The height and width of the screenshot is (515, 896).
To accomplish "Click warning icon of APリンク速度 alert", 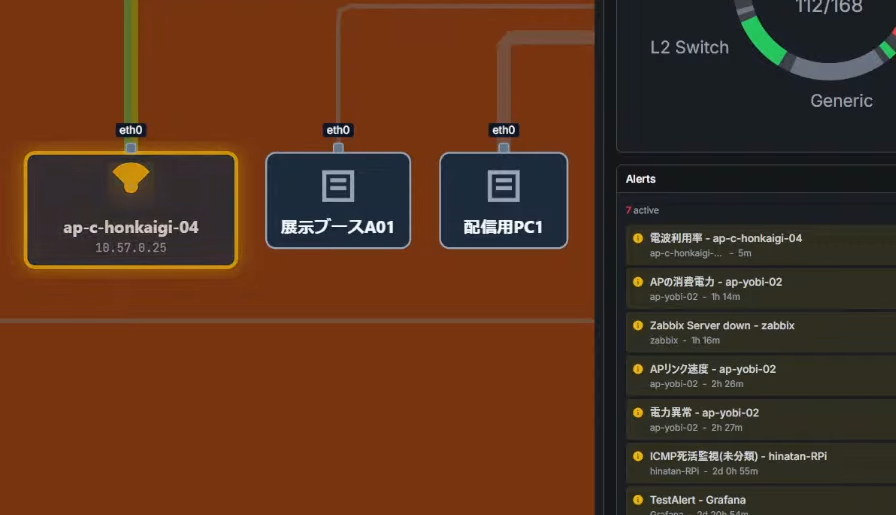I will pos(638,369).
